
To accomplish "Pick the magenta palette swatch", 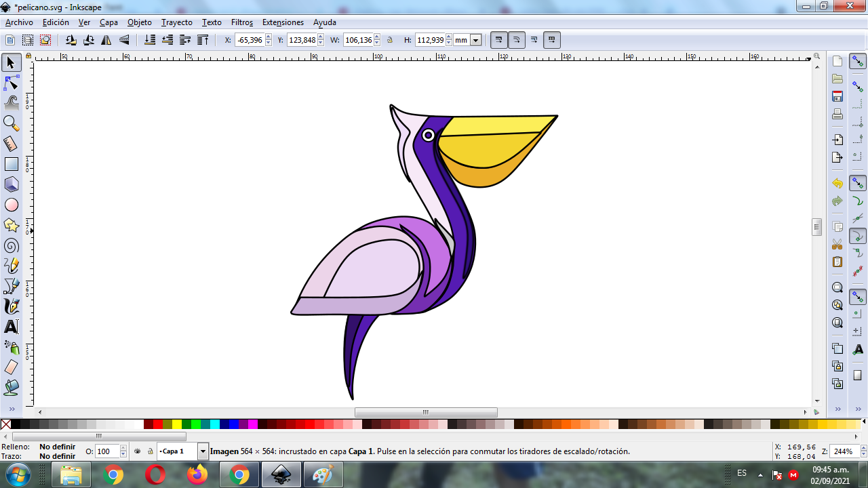I will point(253,424).
